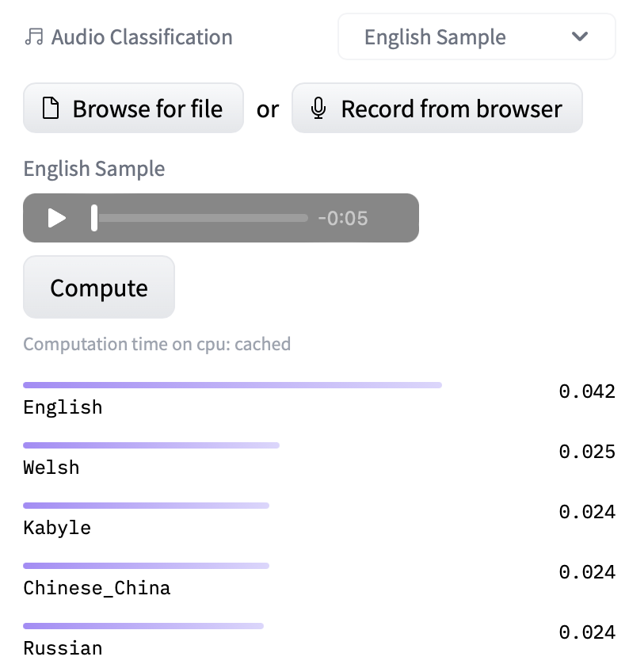The height and width of the screenshot is (672, 629).
Task: Click the Computation time on cpu text
Action: coord(157,344)
